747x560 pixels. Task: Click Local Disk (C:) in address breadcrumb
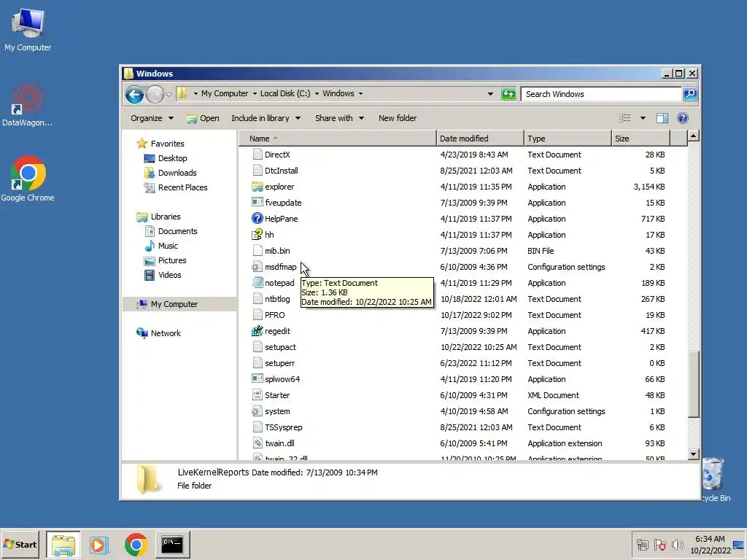pos(285,94)
